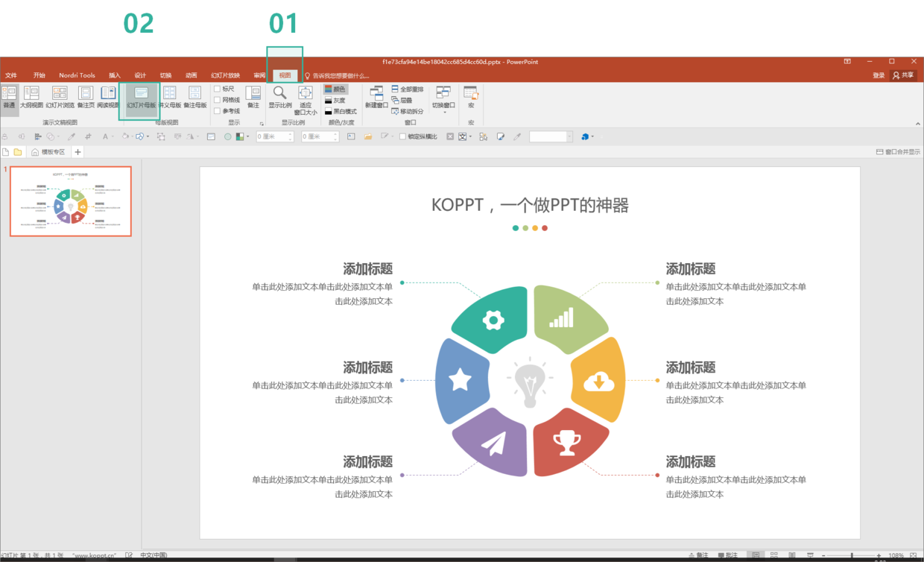Click the zoom slider in status bar
Image resolution: width=924 pixels, height=562 pixels.
[852, 556]
